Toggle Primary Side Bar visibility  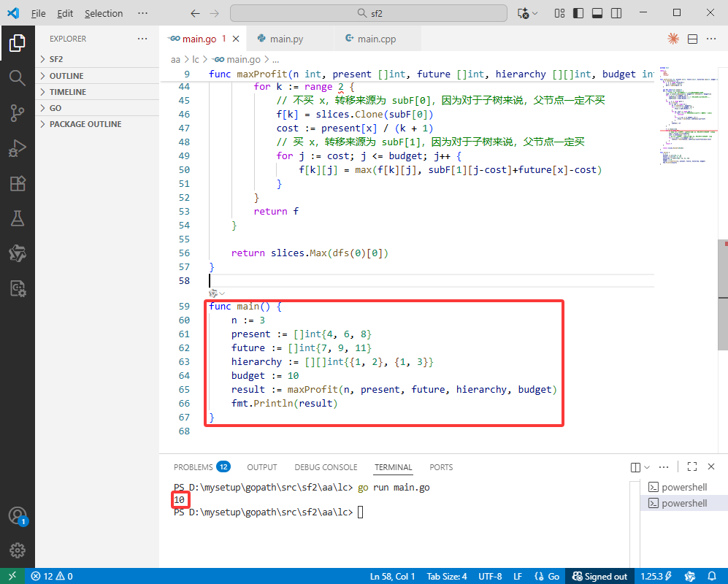tap(578, 13)
